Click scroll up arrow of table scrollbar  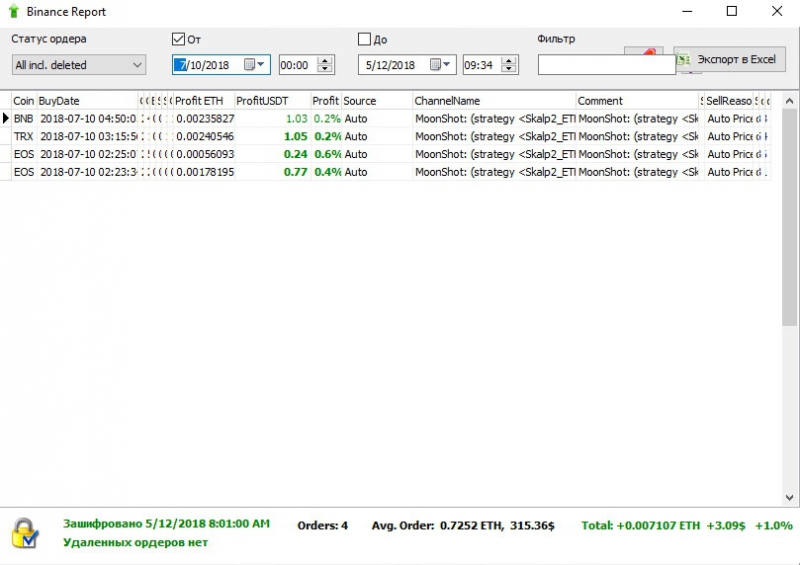coord(789,101)
